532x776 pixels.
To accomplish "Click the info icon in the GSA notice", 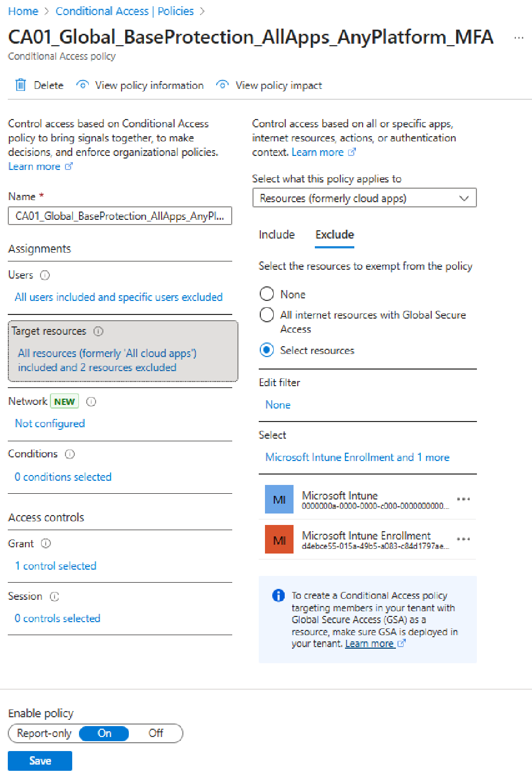I will [278, 596].
